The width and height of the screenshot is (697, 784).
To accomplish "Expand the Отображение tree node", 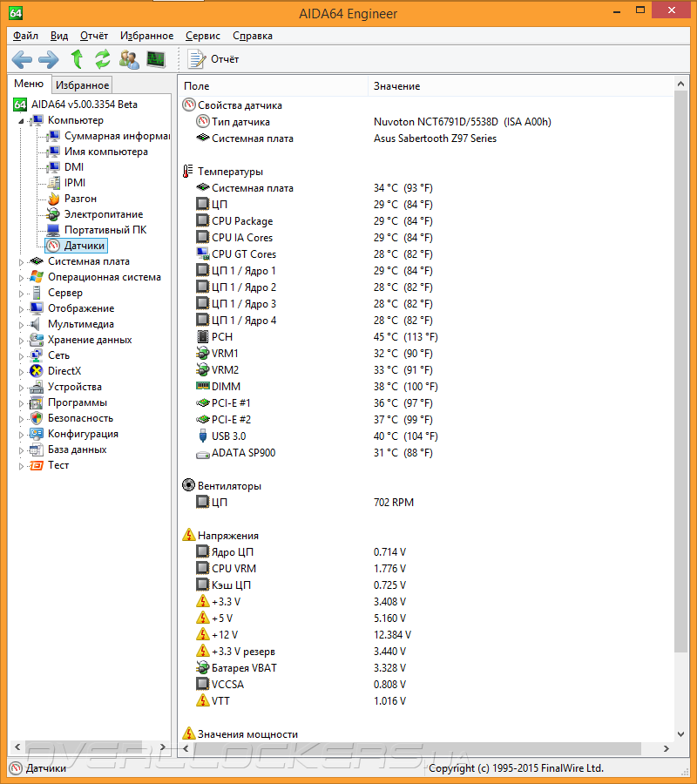I will coord(21,309).
